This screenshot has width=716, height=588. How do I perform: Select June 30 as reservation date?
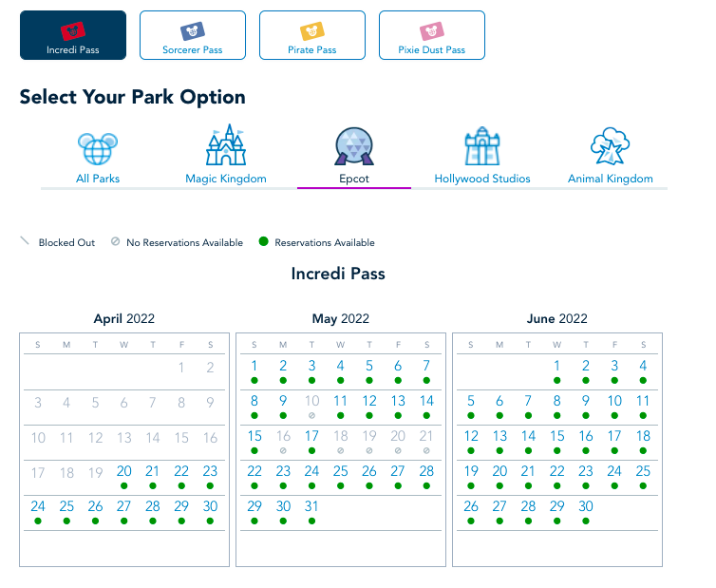coord(586,507)
